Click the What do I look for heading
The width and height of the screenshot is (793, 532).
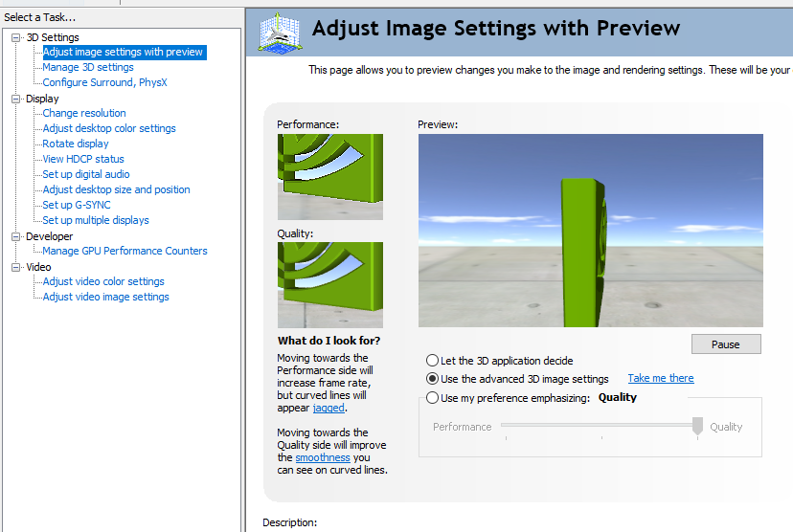(329, 341)
